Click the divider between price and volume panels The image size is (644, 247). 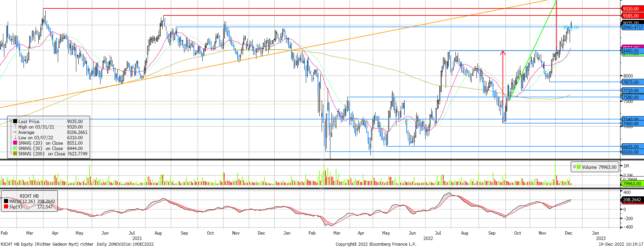[322, 160]
